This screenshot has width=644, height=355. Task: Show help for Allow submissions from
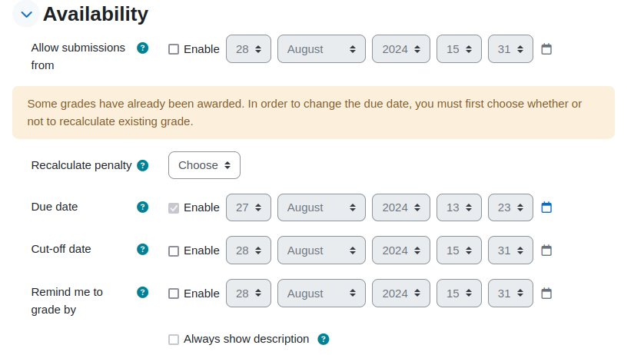coord(142,48)
